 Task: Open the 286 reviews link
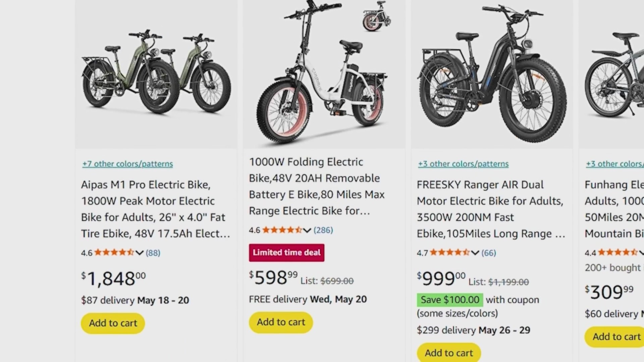(x=323, y=230)
